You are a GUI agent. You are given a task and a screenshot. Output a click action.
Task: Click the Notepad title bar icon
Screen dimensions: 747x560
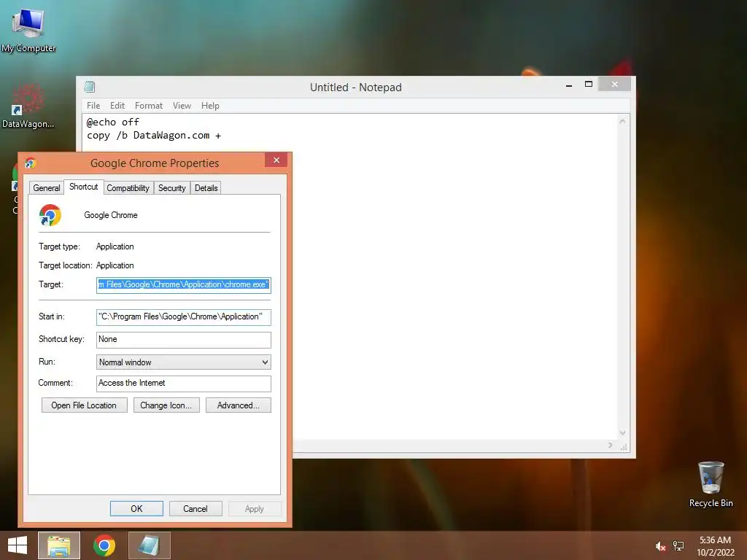pyautogui.click(x=89, y=87)
